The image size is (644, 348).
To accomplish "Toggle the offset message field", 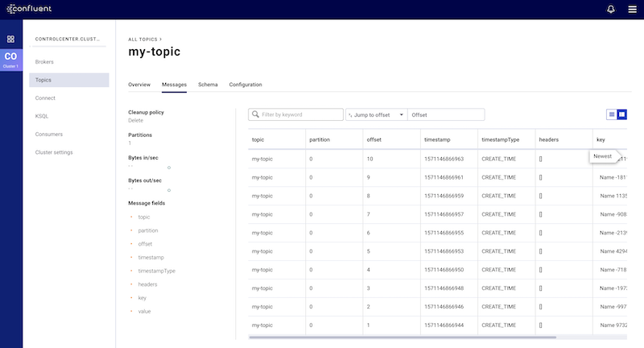I will 145,244.
